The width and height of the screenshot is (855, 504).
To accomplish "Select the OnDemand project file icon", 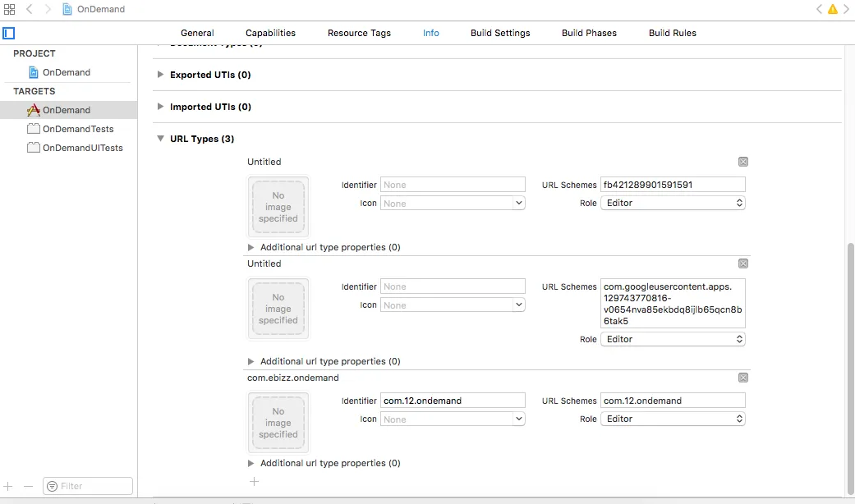I will coord(34,72).
